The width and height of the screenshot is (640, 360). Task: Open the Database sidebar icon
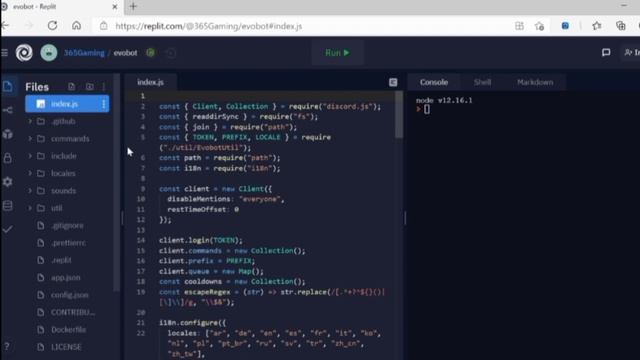coord(7,205)
